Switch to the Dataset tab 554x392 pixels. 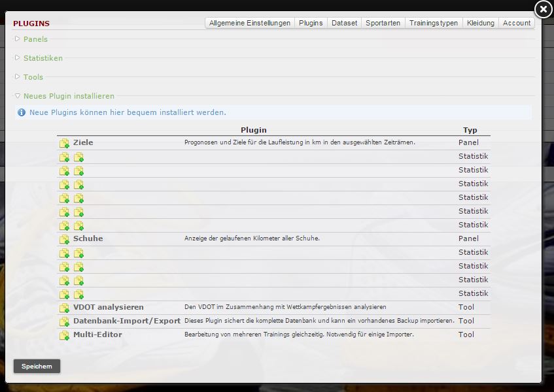click(x=344, y=23)
